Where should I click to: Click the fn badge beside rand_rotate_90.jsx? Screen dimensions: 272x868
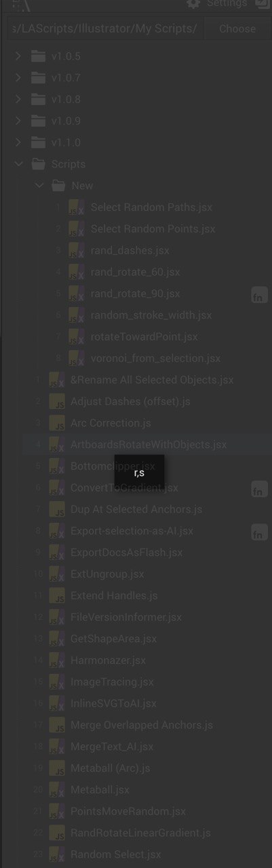(259, 294)
